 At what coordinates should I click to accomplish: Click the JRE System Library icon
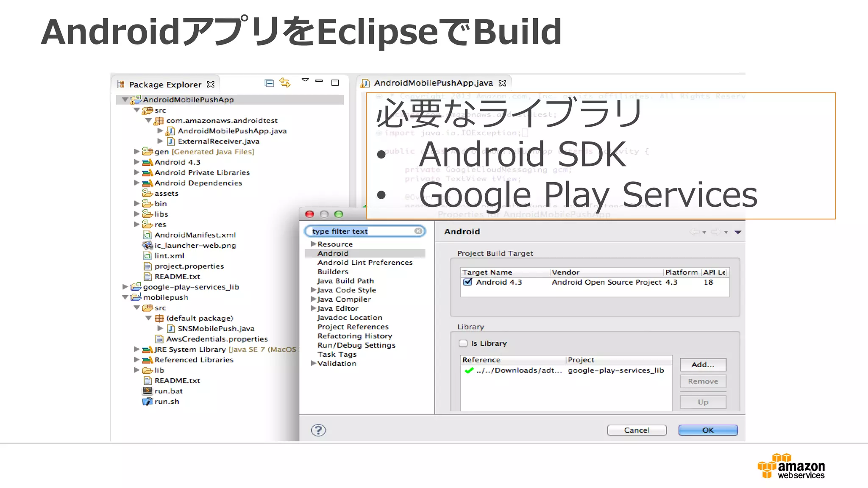(147, 349)
